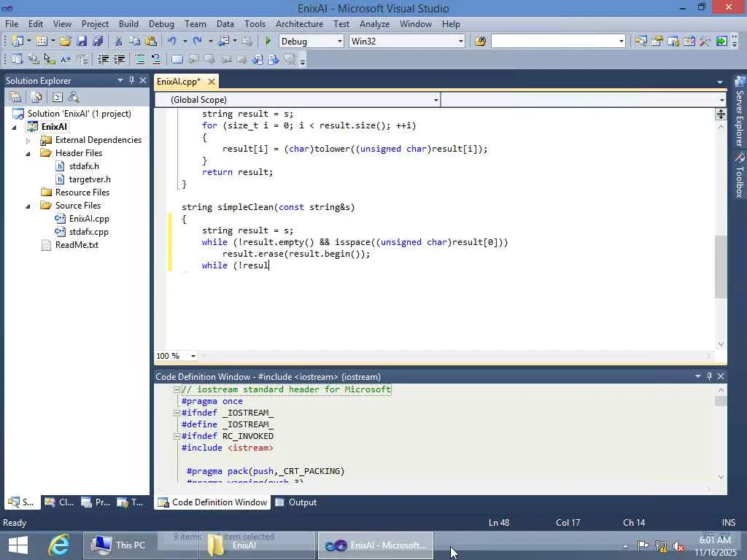Open the Undo history dropdown arrow

185,42
